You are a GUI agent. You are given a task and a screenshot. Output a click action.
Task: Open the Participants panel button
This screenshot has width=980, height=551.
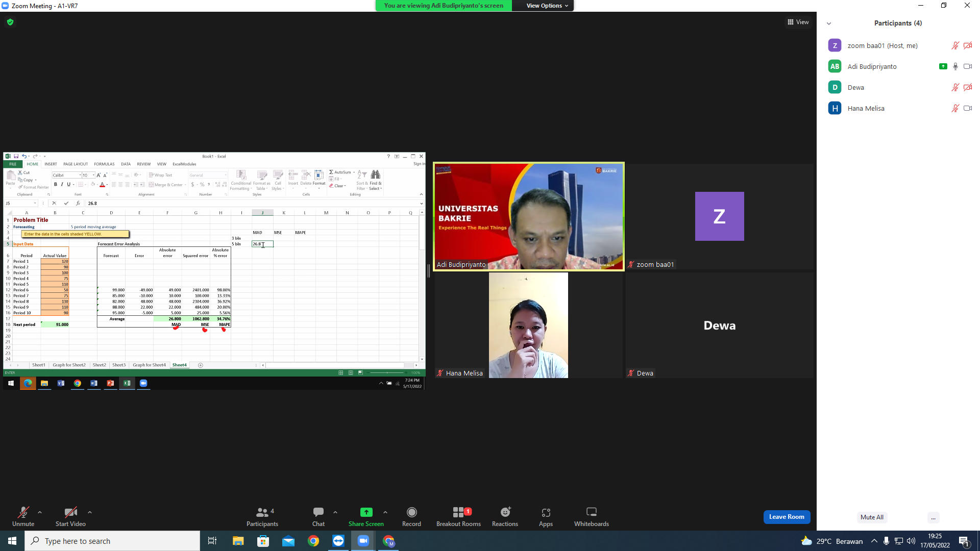[262, 516]
